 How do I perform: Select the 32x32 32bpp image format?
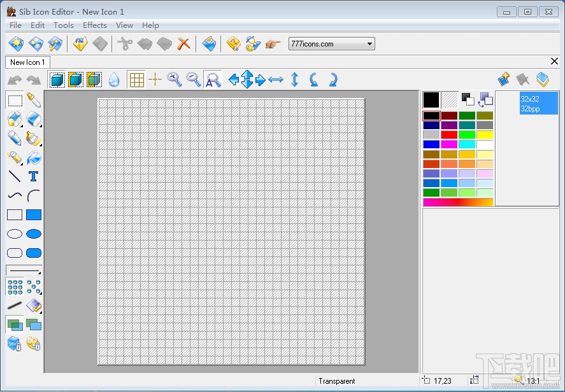click(539, 103)
